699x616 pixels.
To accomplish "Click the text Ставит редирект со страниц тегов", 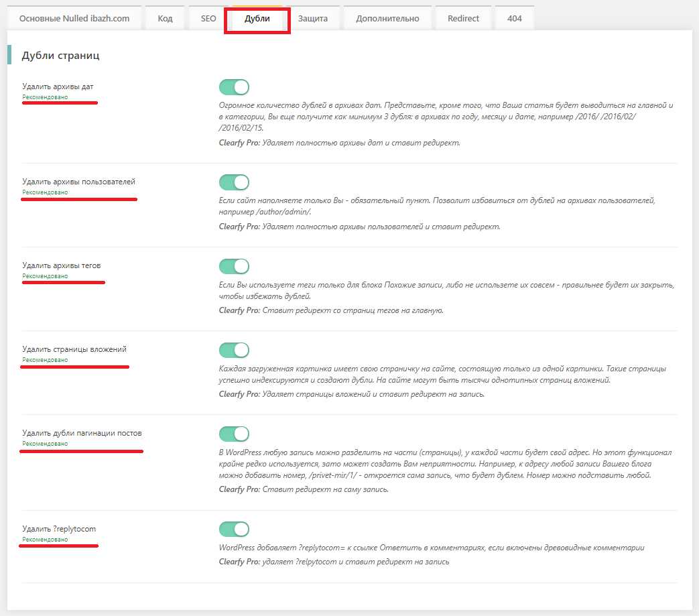I will (353, 310).
